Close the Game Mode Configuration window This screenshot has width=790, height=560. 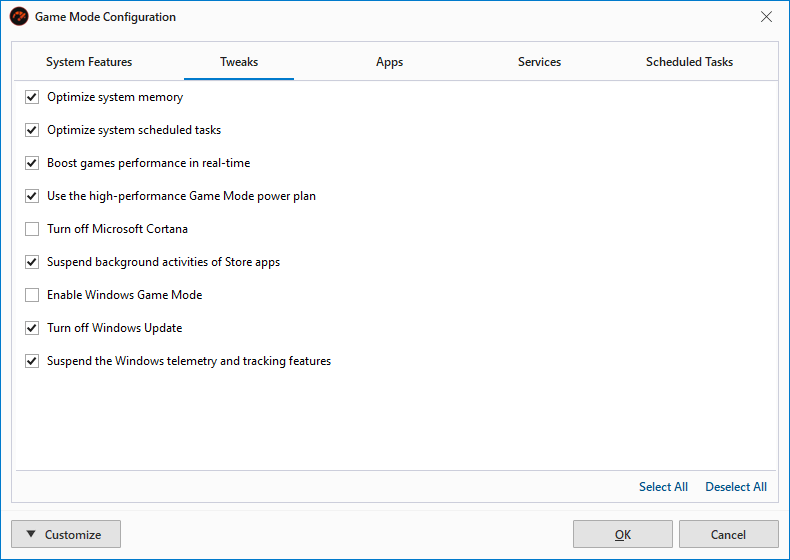click(x=766, y=17)
